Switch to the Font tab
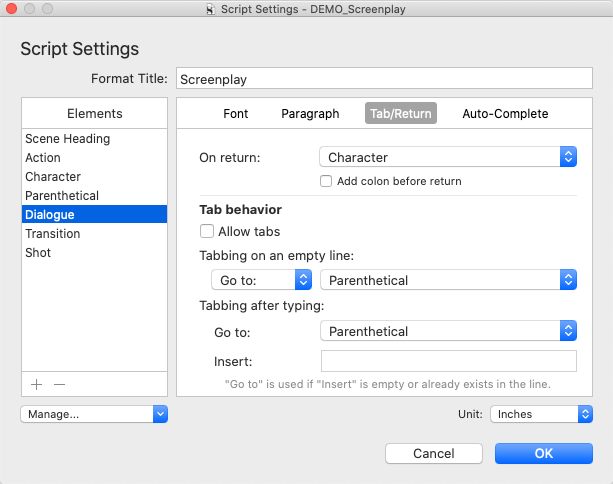Image resolution: width=613 pixels, height=484 pixels. [x=235, y=114]
